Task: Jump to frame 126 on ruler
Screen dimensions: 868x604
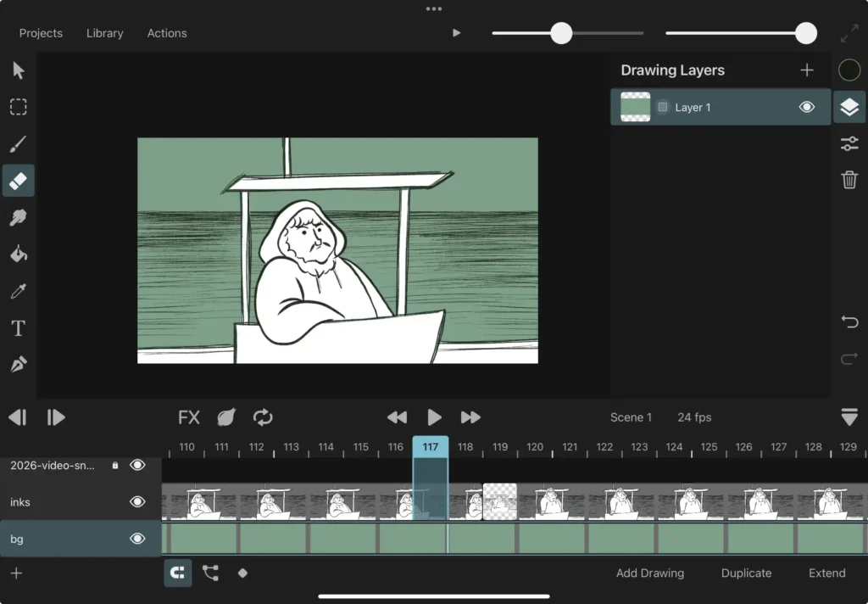Action: tap(743, 446)
